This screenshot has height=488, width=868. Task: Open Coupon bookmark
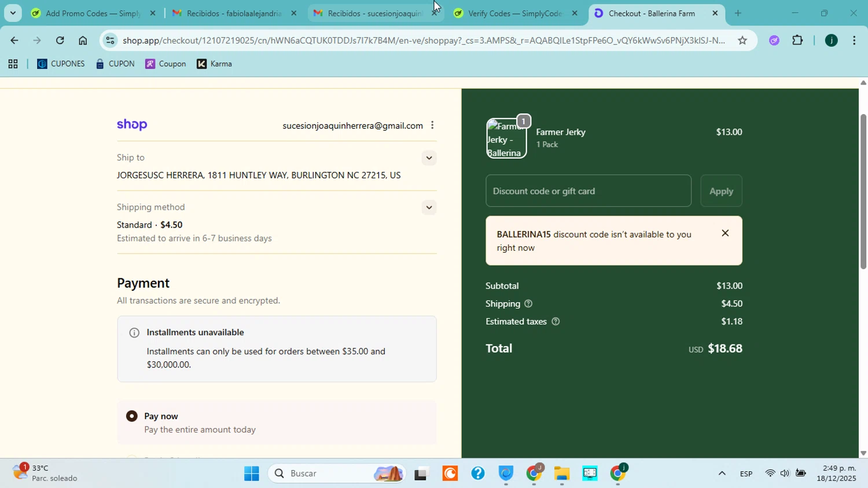coord(165,64)
